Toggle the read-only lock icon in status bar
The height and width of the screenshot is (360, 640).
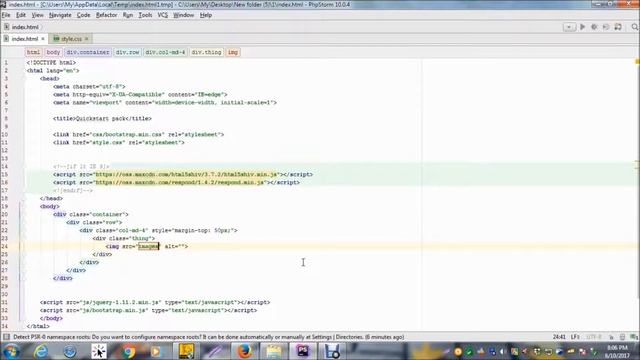point(611,337)
